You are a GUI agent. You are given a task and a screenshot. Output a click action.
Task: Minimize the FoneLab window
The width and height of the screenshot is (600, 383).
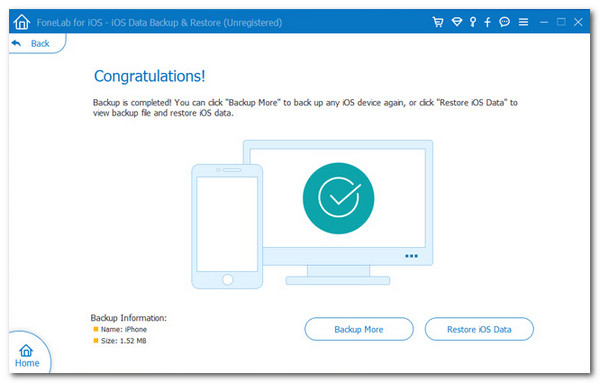[544, 22]
